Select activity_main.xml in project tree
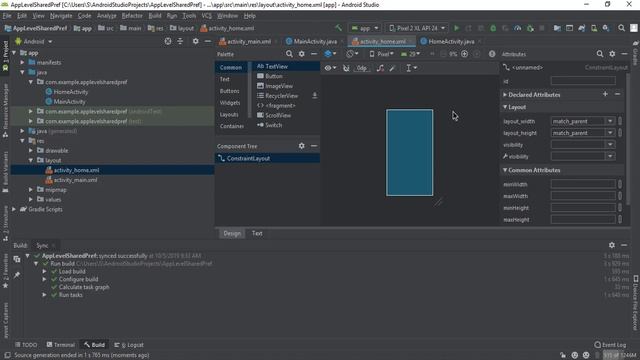 coord(76,180)
